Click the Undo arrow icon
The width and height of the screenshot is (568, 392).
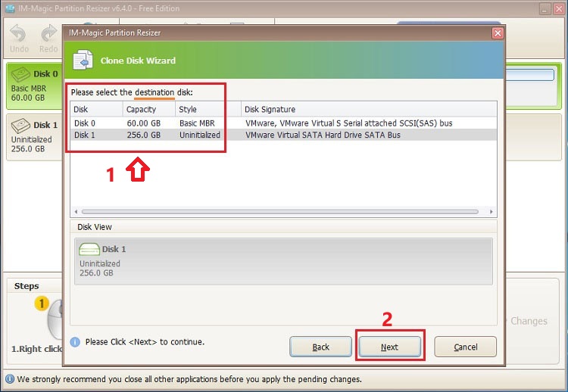pyautogui.click(x=17, y=33)
